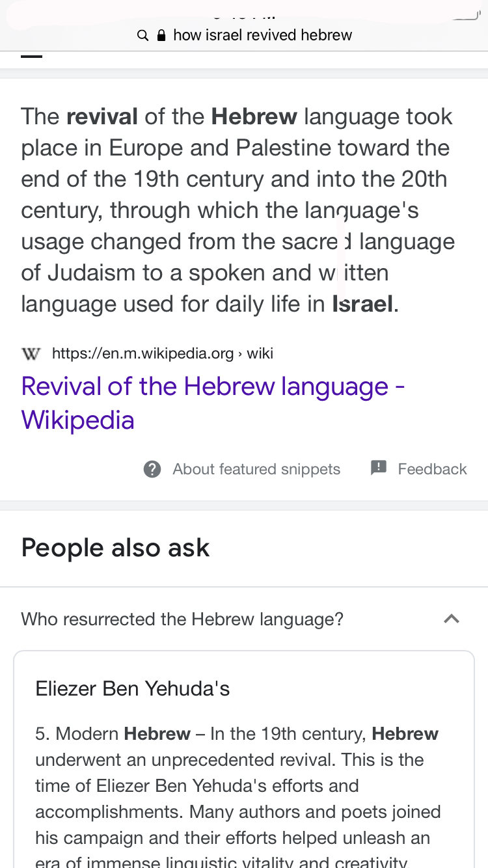Tap the padlock security icon

point(162,35)
